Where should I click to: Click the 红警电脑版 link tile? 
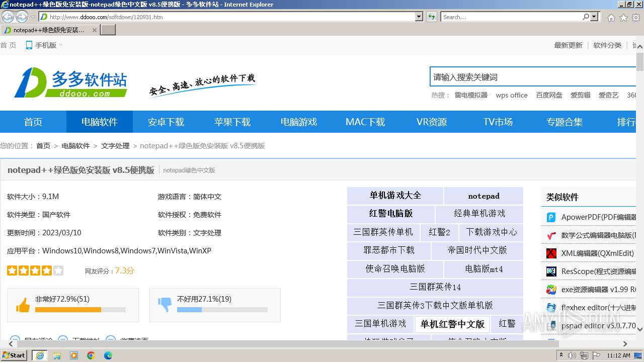coord(391,214)
